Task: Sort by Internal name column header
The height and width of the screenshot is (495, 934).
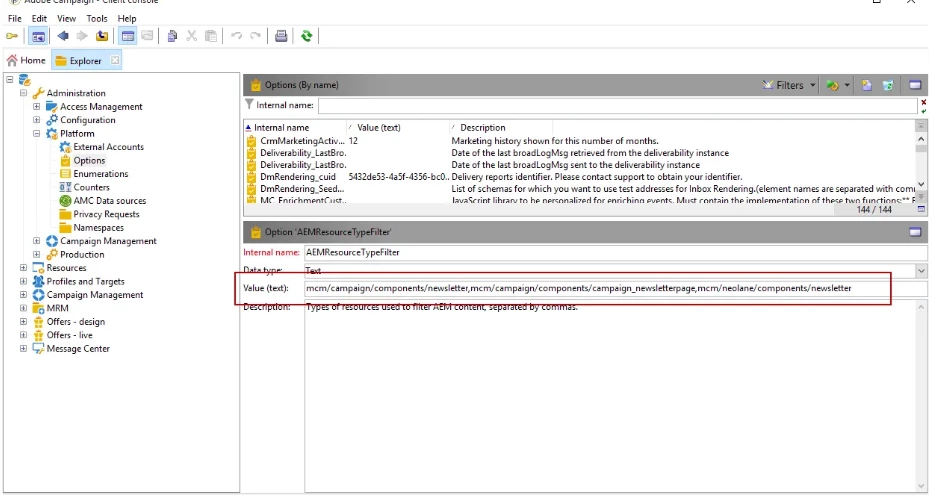Action: [x=295, y=127]
